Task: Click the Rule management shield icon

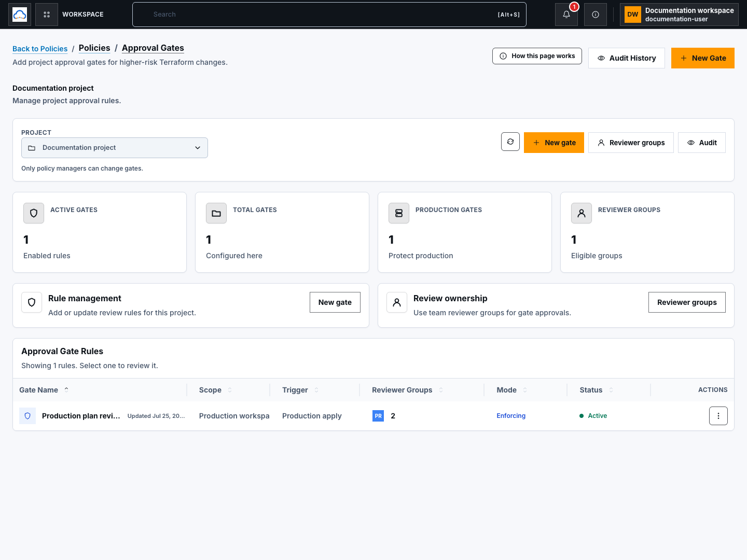Action: [x=32, y=302]
